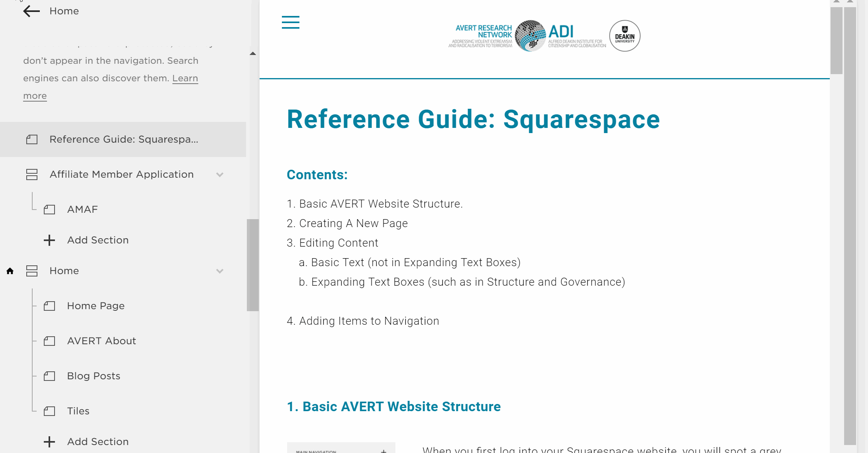Click 'a. Basic Text' contents line

(x=410, y=263)
